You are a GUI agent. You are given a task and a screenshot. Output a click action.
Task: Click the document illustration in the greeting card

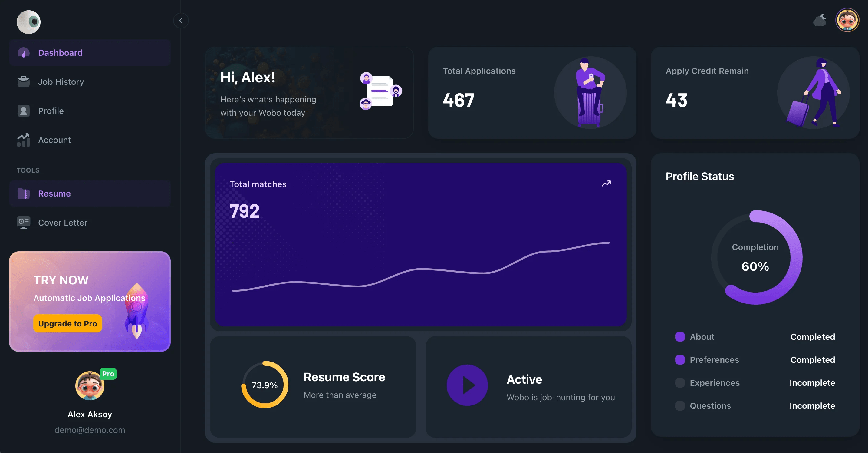coord(381,91)
